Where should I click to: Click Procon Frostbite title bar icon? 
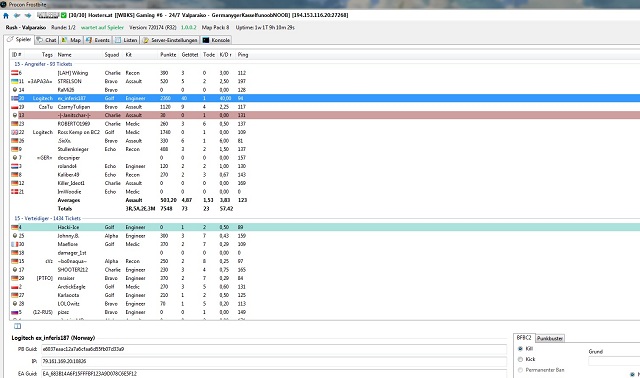click(x=3, y=4)
